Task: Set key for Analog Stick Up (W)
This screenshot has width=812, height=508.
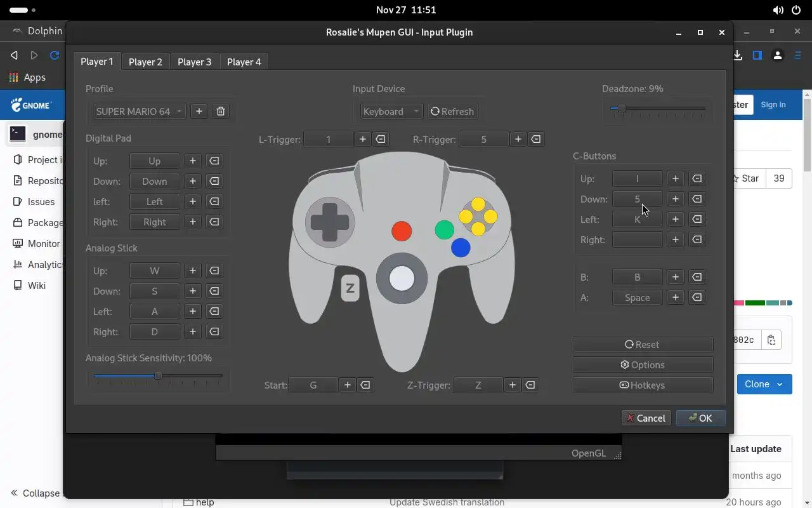Action: pyautogui.click(x=155, y=271)
